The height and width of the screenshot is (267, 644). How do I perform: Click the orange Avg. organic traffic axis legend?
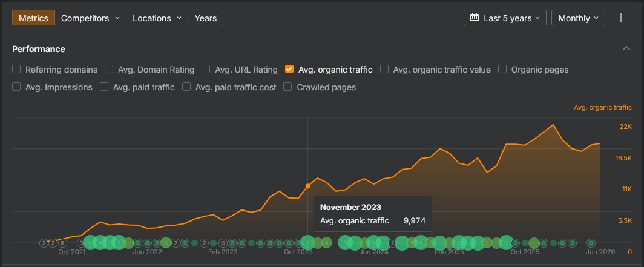coord(602,107)
